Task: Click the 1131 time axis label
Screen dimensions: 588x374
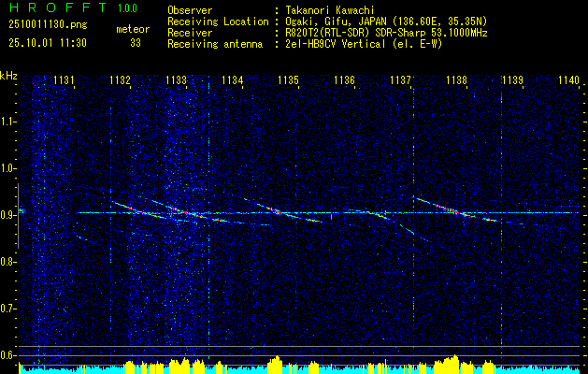Action: coord(64,79)
